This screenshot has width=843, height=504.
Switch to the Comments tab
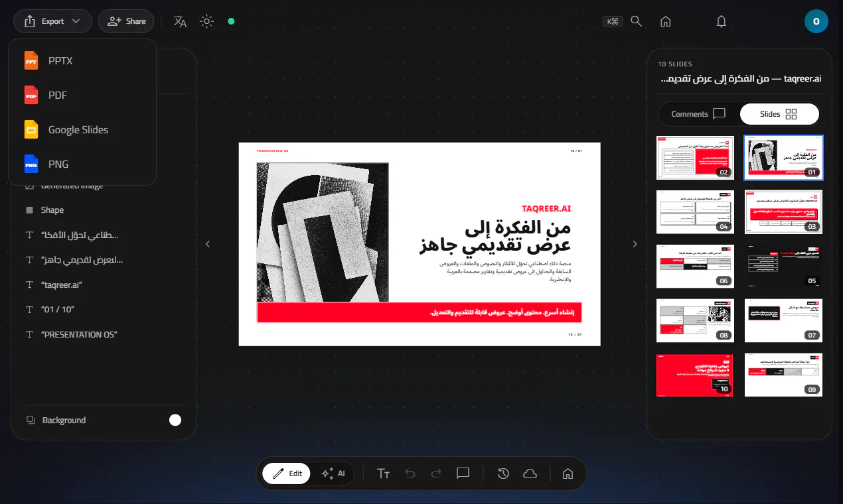pyautogui.click(x=698, y=114)
